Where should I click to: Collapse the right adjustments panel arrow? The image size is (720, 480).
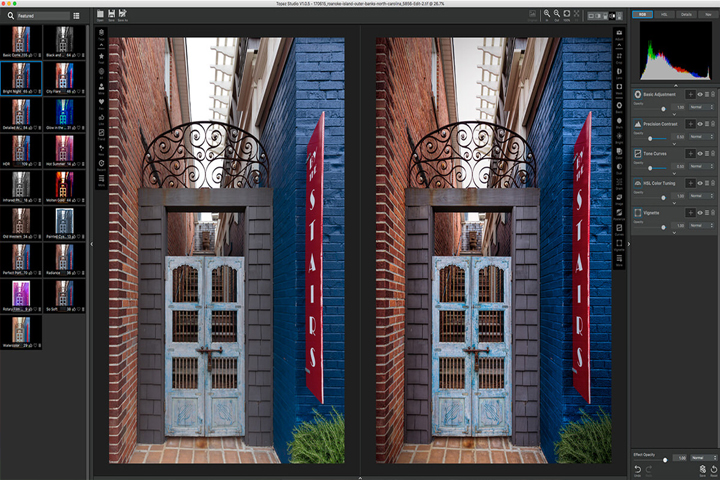point(629,244)
